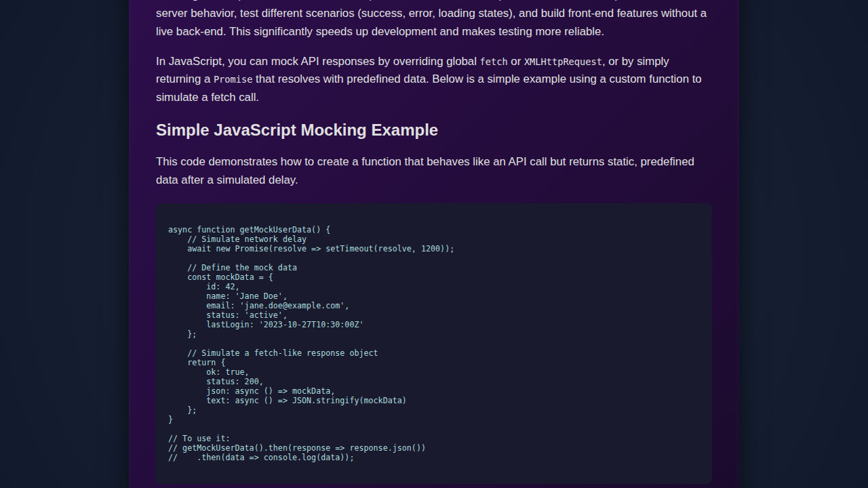The image size is (868, 488).
Task: Click the return statement in the code block
Action: [x=201, y=362]
